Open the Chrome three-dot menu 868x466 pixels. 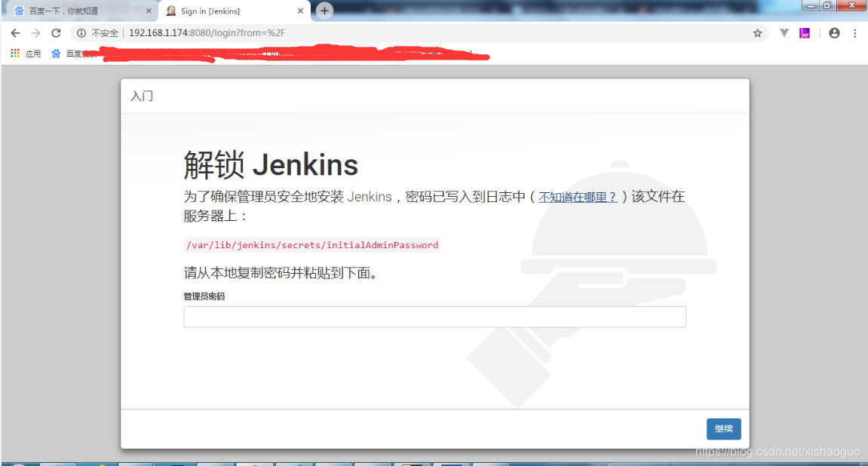click(x=854, y=33)
